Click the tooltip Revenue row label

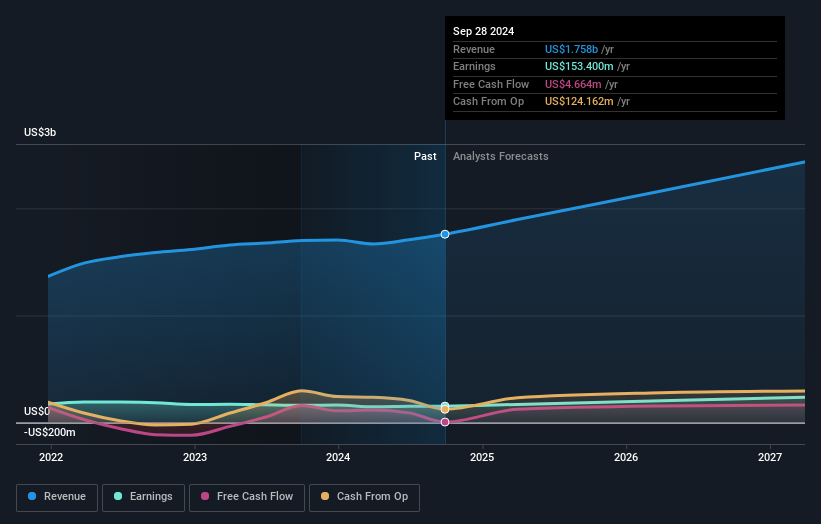coord(474,49)
